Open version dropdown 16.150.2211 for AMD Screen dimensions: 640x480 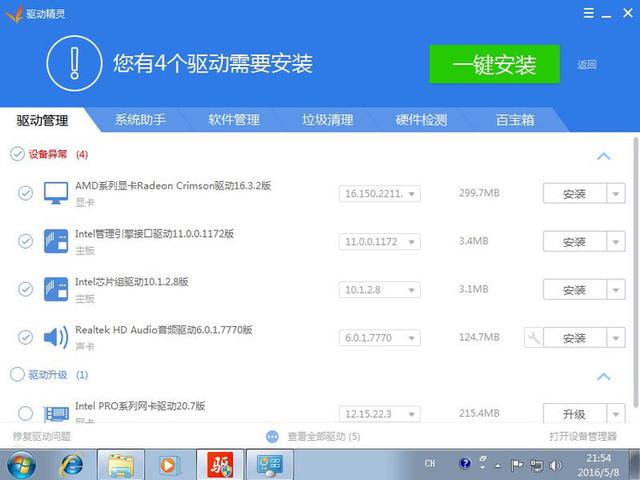coord(380,193)
